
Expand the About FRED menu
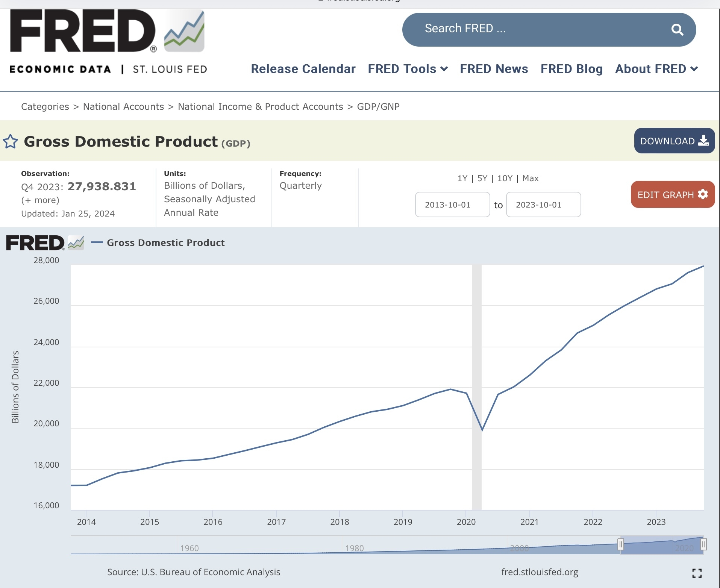coord(656,69)
